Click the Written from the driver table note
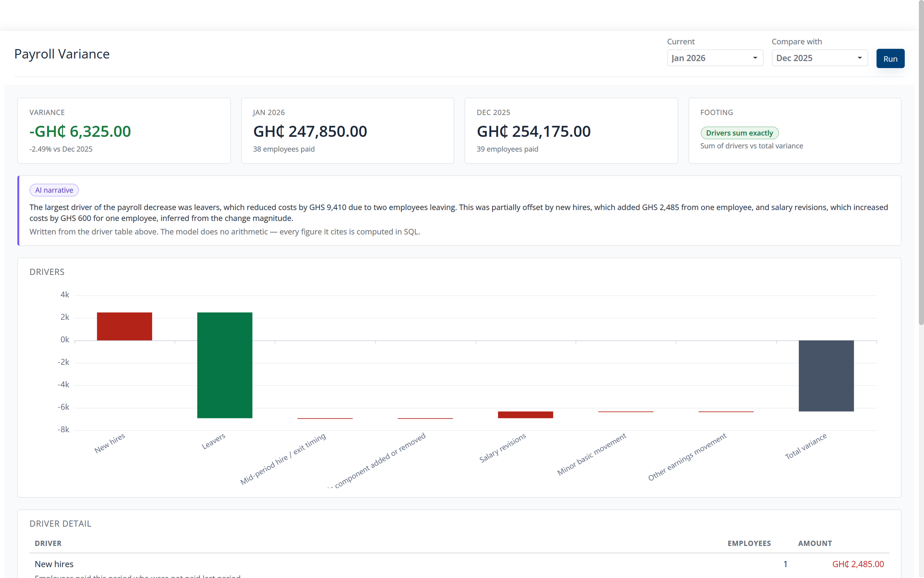The image size is (924, 578). tap(225, 232)
